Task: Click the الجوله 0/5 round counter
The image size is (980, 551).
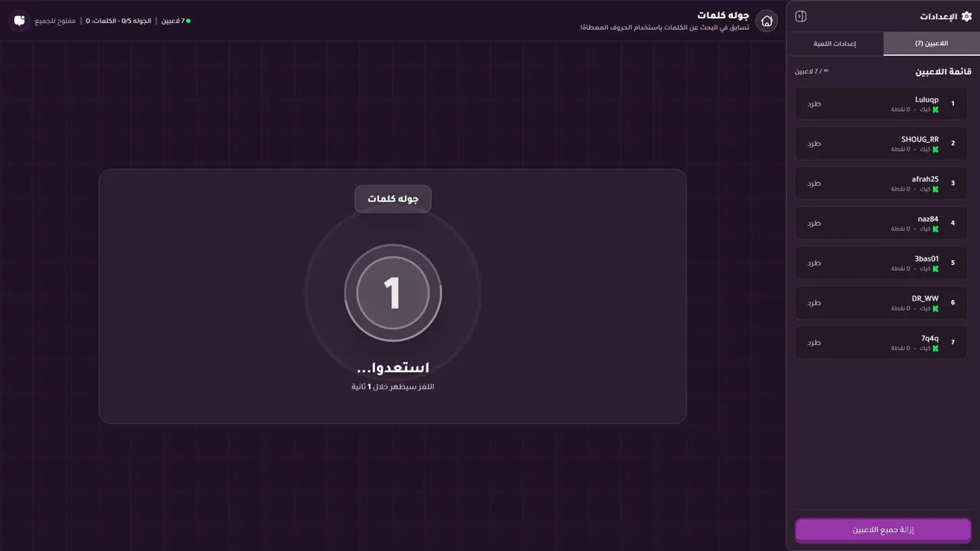Action: tap(119, 21)
